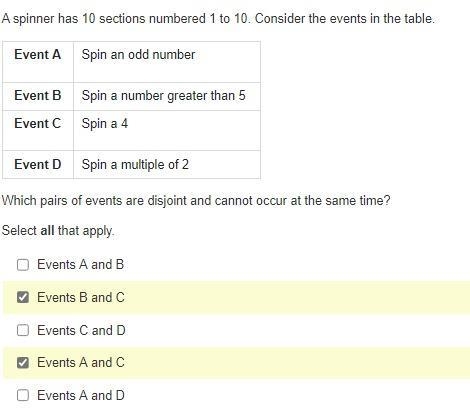Select the "Event D" table cell
470x419 pixels.
tap(38, 165)
